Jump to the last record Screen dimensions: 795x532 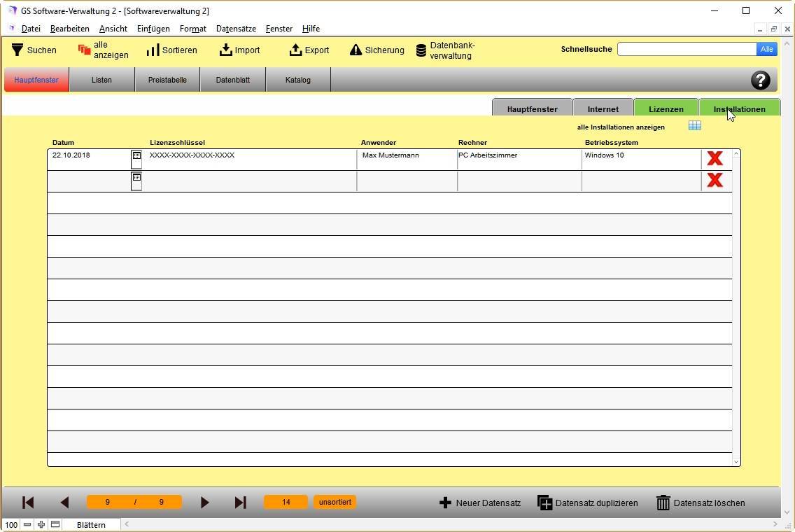[x=240, y=503]
